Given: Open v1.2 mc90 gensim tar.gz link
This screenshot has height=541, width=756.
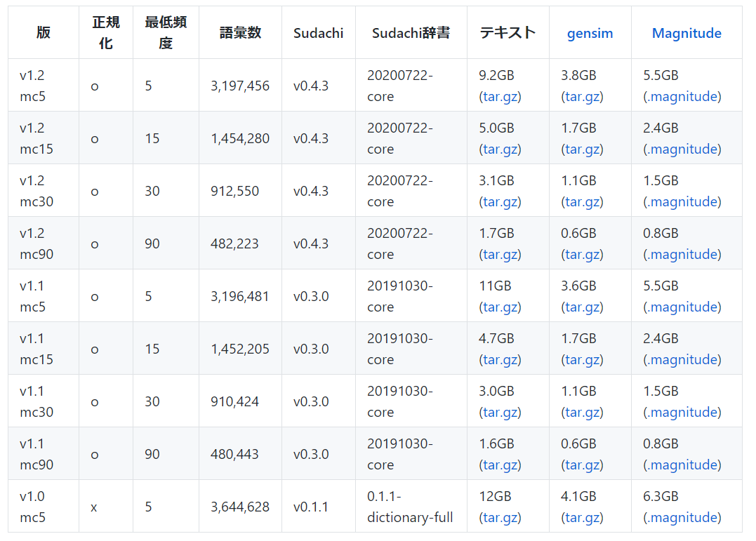Looking at the screenshot, I should 582,255.
